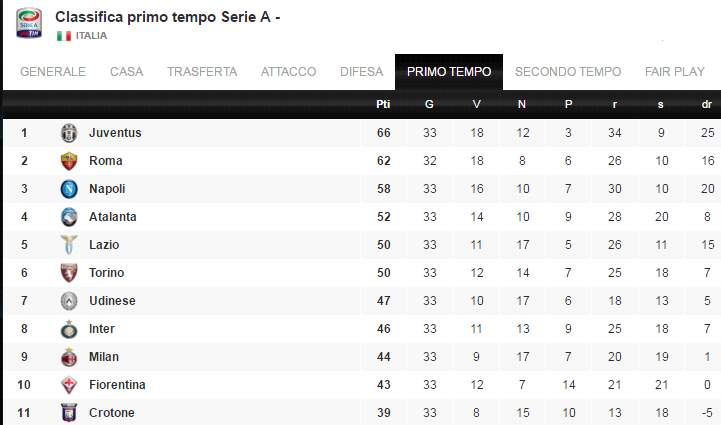Image resolution: width=721 pixels, height=425 pixels.
Task: Open the CASA standings tab
Action: [x=126, y=72]
